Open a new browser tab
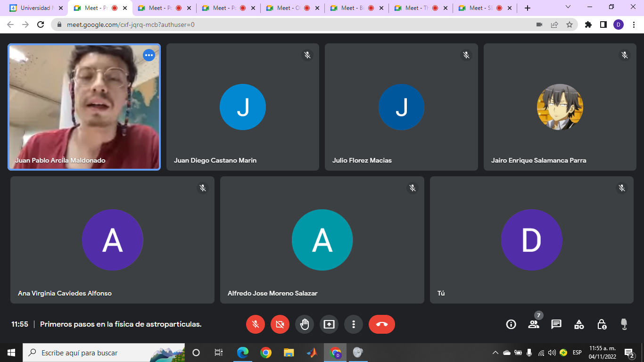 (x=528, y=8)
